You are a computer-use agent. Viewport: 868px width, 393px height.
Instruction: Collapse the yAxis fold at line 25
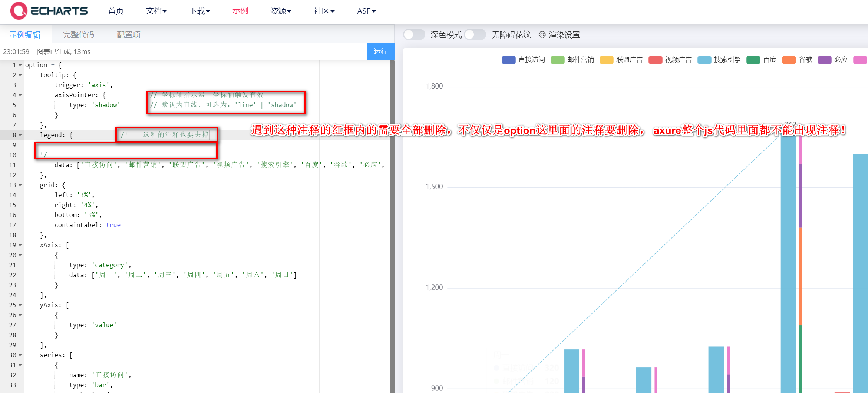point(20,305)
